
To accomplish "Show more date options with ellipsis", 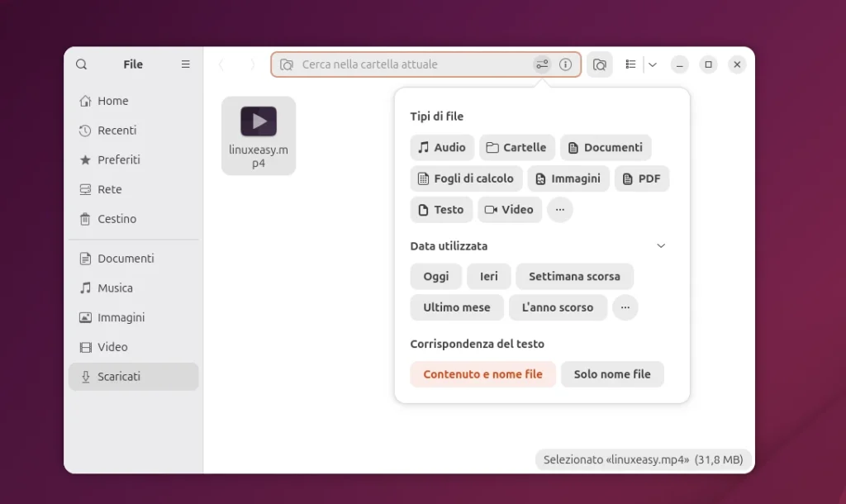I will click(625, 307).
